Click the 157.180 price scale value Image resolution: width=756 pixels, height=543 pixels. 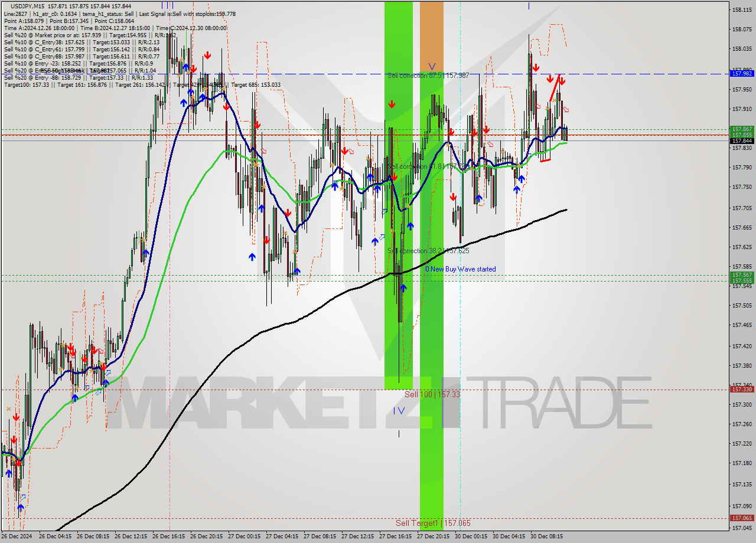(x=742, y=463)
